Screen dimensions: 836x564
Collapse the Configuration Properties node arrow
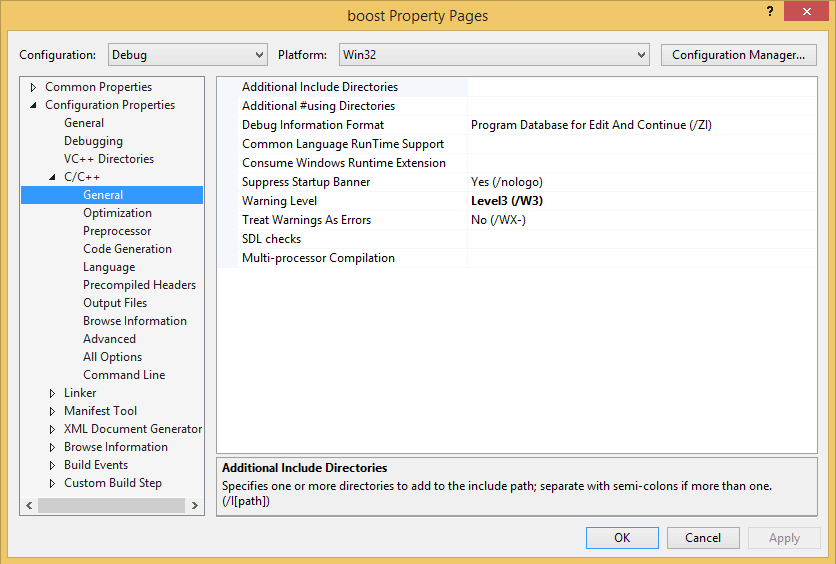(33, 105)
